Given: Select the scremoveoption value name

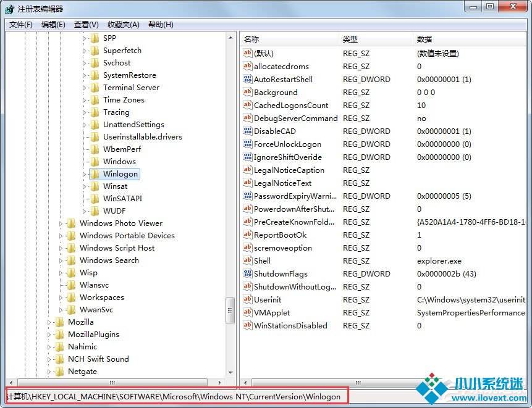Looking at the screenshot, I should point(283,248).
